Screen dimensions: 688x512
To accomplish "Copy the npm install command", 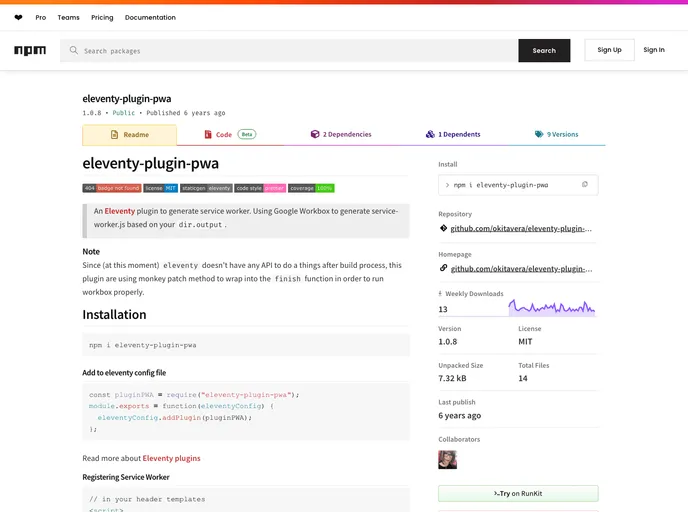I will click(585, 185).
